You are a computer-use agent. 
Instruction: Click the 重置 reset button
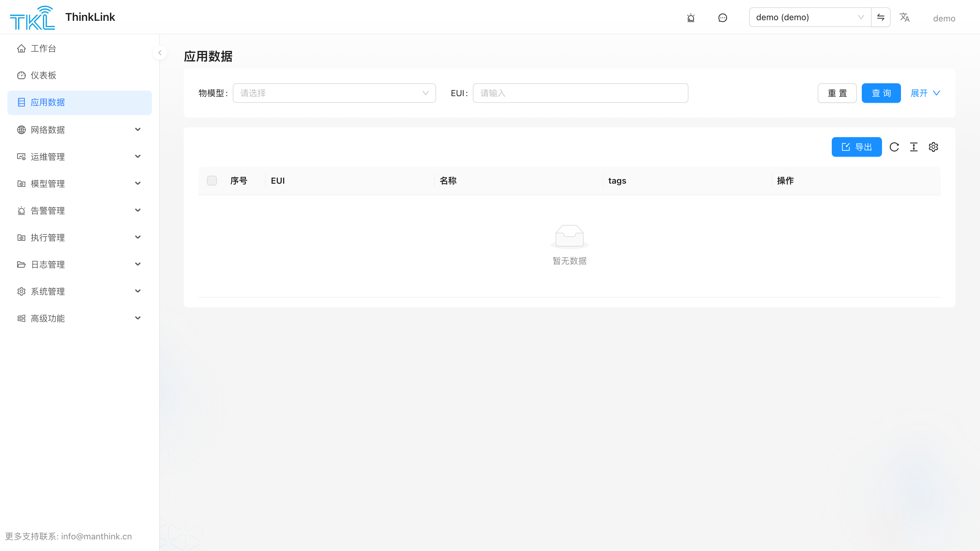tap(837, 93)
